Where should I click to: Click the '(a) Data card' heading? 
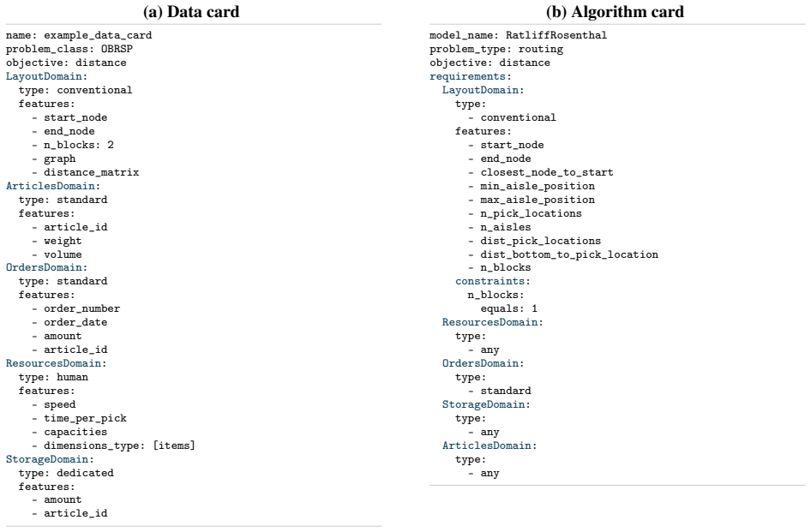pos(191,11)
